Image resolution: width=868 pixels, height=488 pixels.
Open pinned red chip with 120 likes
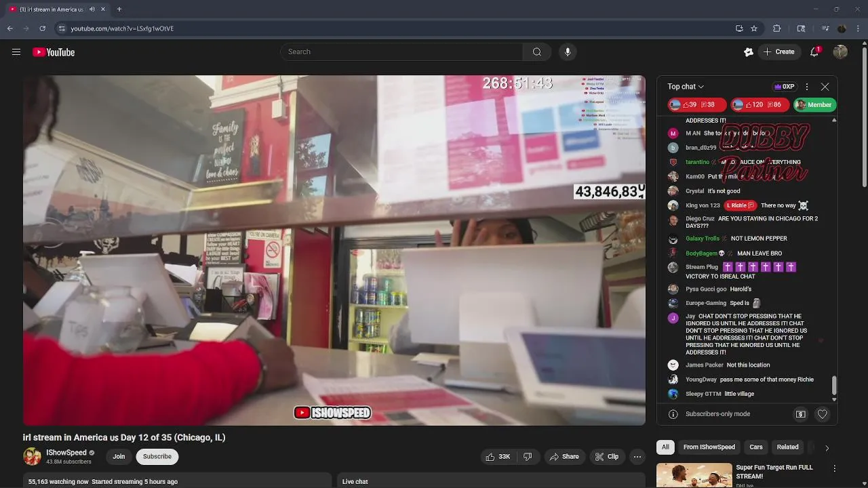(760, 105)
